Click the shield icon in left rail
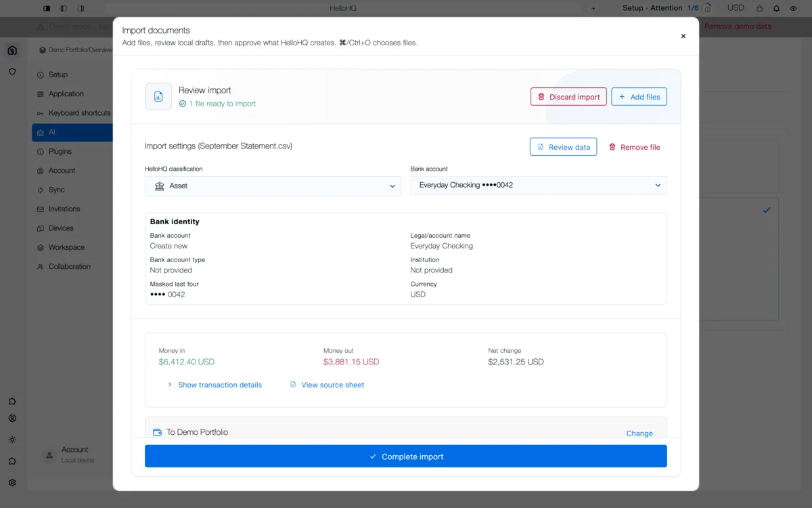Viewport: 812px width, 508px height. click(12, 71)
